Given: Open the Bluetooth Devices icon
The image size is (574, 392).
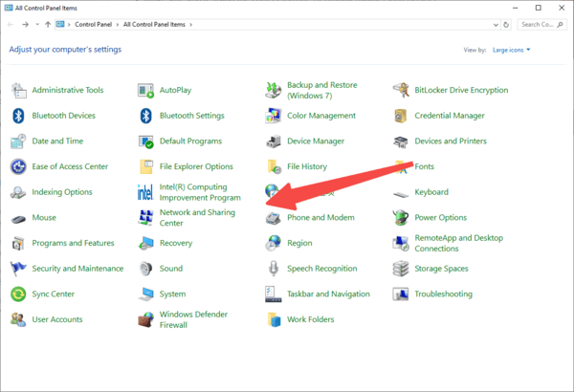Looking at the screenshot, I should pyautogui.click(x=19, y=116).
